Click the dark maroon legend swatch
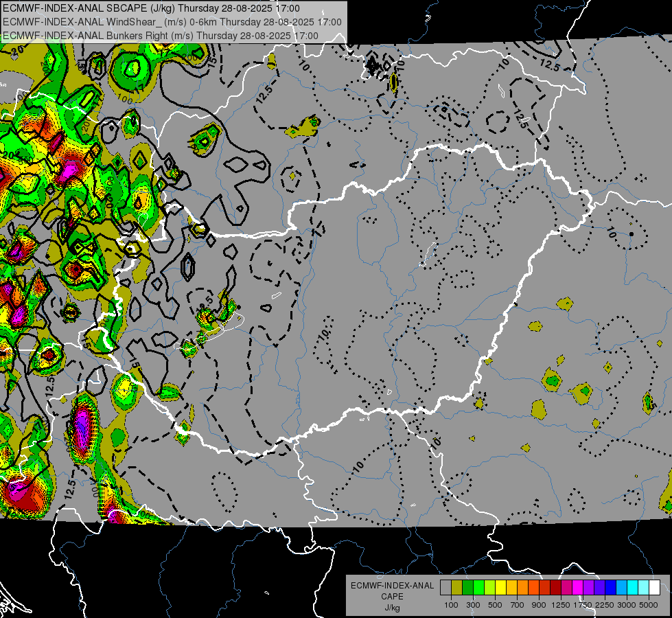Viewport: 672px width, 618px height. pos(556,588)
